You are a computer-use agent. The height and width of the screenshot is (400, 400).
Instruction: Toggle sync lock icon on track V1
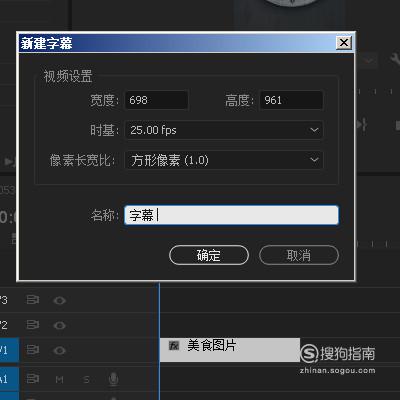[33, 350]
